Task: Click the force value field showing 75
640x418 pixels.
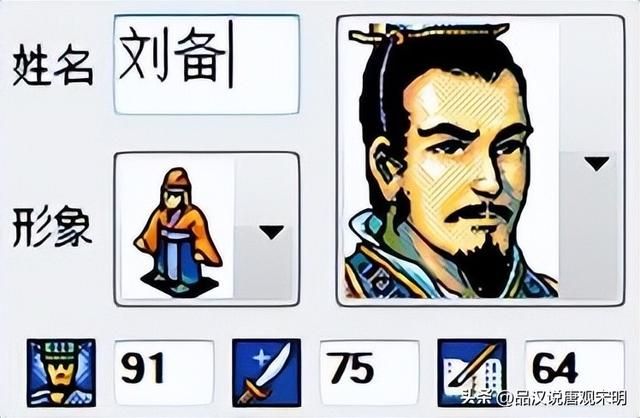Action: pyautogui.click(x=370, y=373)
